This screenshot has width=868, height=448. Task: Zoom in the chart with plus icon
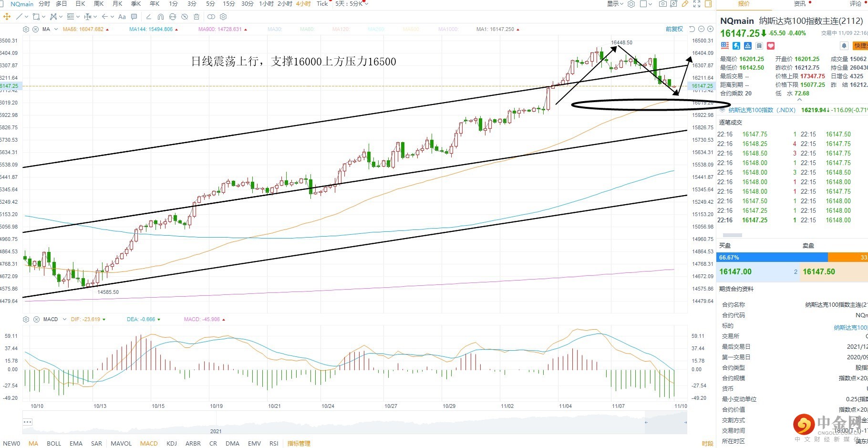coord(710,29)
